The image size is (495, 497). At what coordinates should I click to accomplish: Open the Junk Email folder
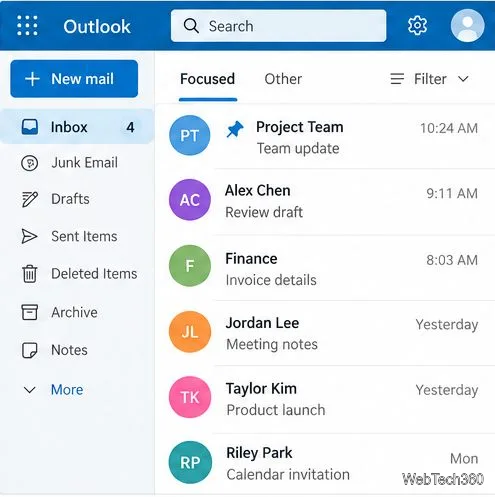tap(77, 163)
